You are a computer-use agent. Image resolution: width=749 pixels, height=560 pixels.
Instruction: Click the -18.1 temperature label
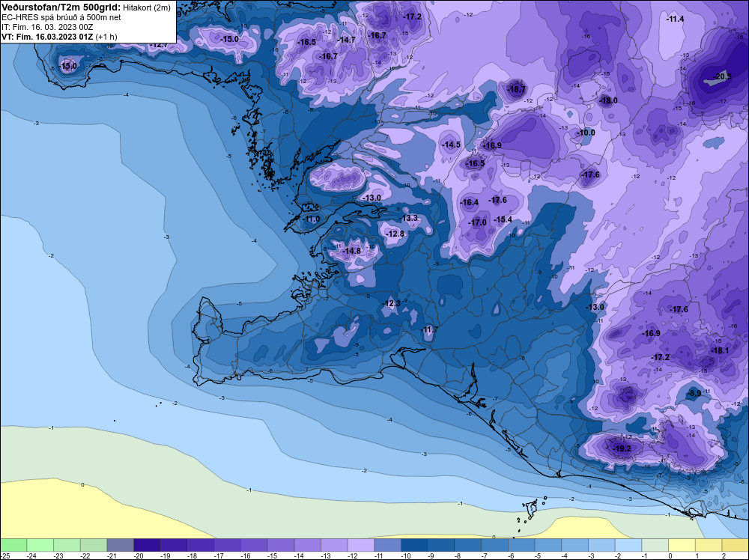pos(721,350)
